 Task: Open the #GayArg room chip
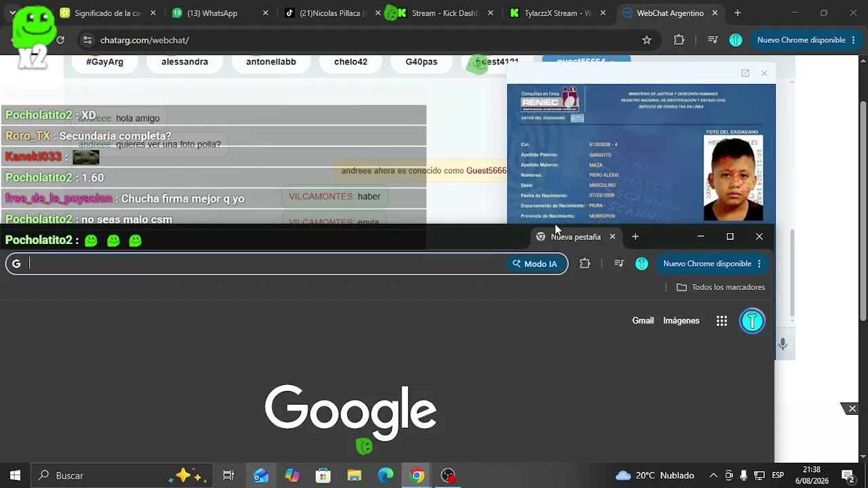tap(104, 62)
